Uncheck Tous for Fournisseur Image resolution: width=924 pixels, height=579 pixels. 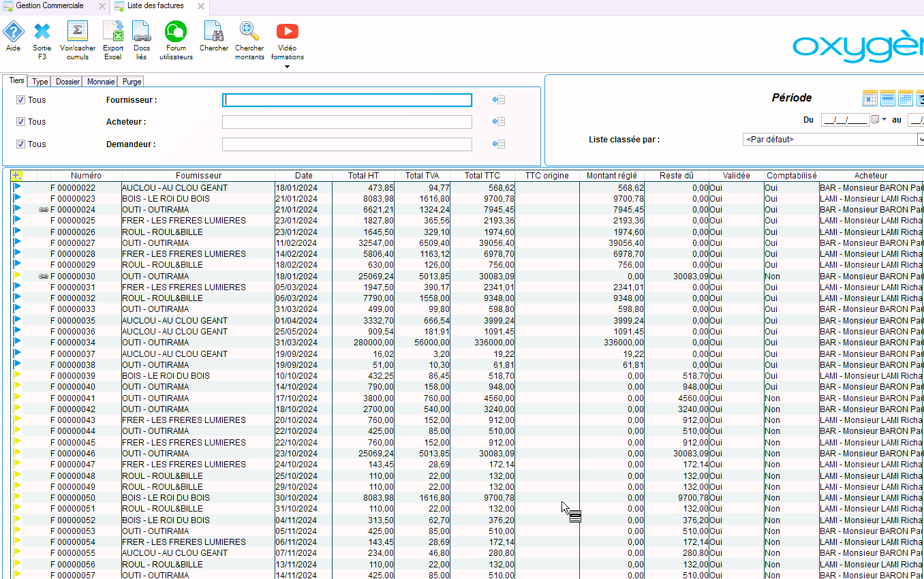[x=20, y=100]
